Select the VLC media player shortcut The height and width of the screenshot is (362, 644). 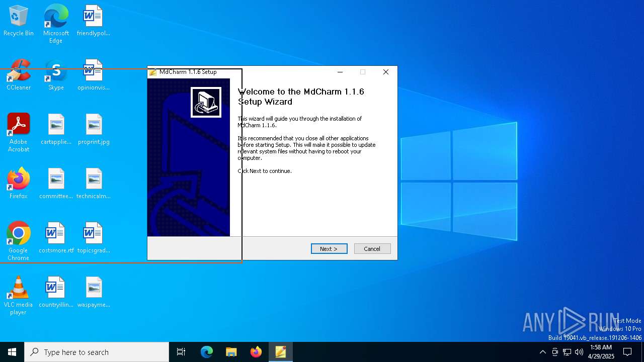click(x=19, y=296)
